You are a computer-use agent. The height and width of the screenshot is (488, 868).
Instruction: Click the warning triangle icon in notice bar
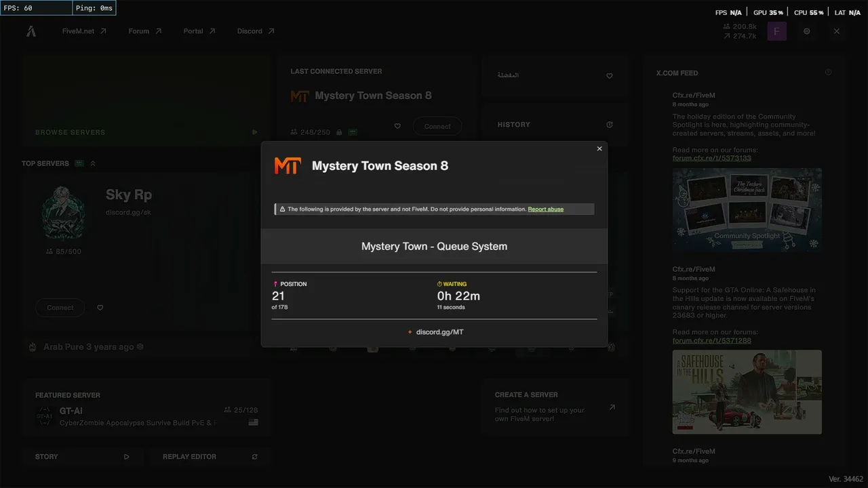click(x=282, y=209)
